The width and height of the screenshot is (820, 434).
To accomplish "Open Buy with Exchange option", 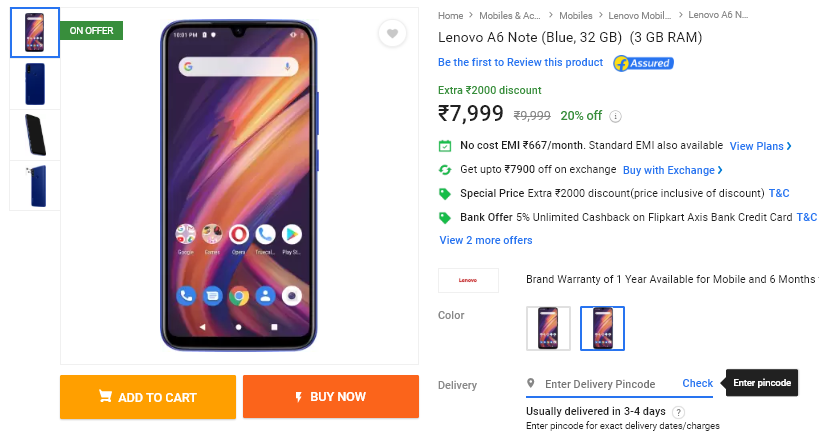I will (672, 170).
